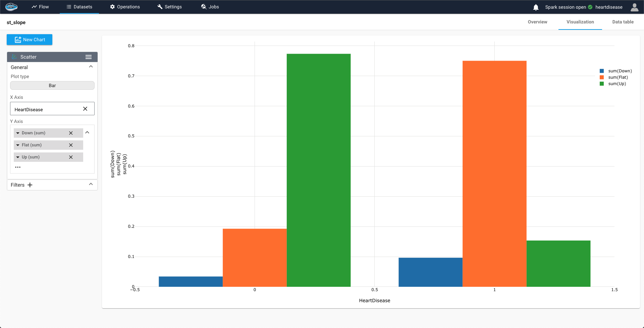Click the app logo in top-left corner

point(11,7)
